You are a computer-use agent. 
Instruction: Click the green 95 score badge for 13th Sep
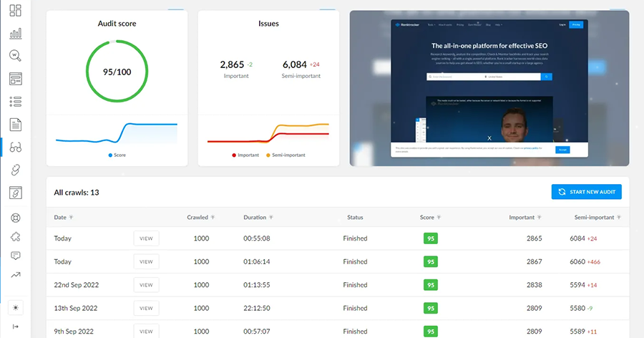431,308
